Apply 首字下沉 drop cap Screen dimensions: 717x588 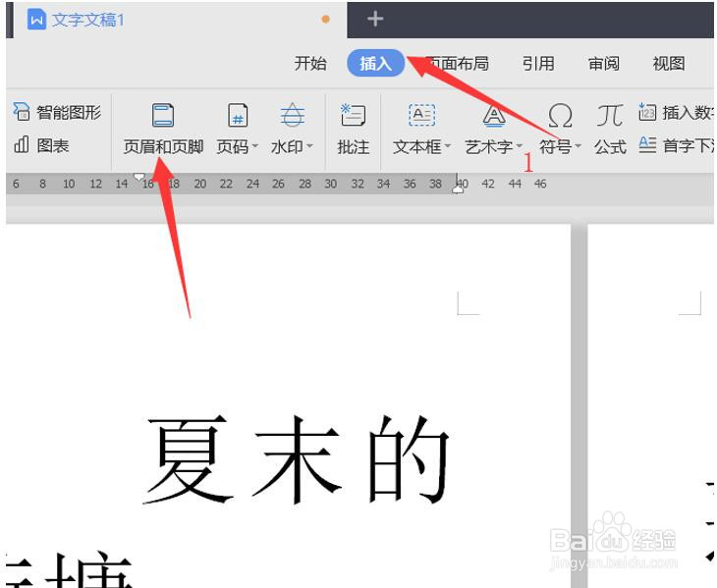coord(676,145)
